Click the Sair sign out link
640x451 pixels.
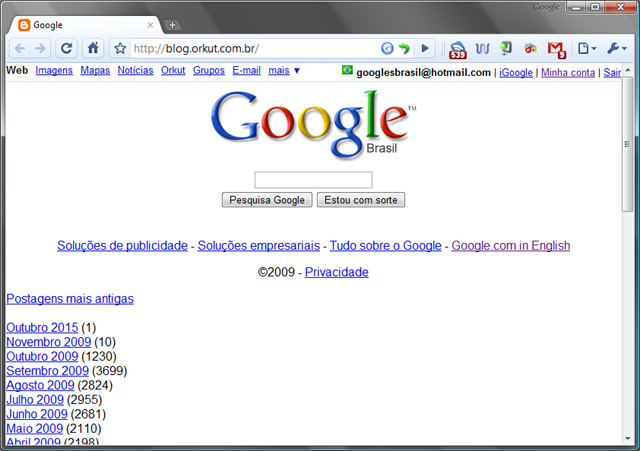click(x=612, y=73)
